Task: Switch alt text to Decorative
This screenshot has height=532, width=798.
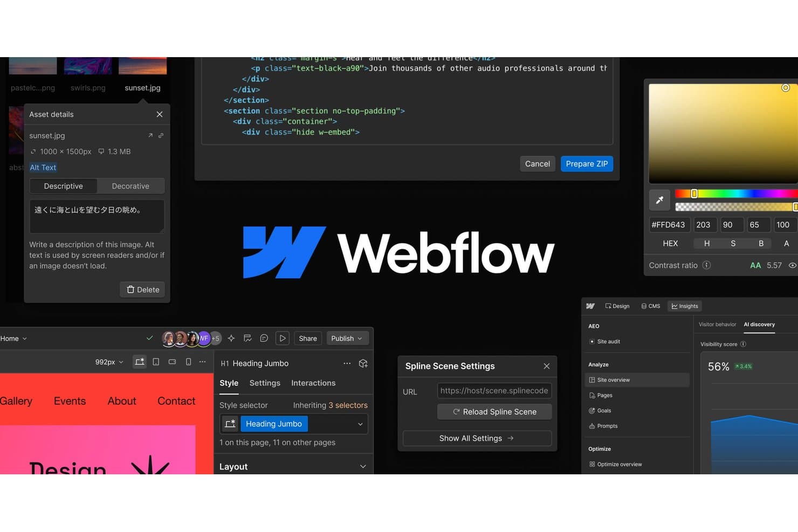Action: pyautogui.click(x=130, y=186)
